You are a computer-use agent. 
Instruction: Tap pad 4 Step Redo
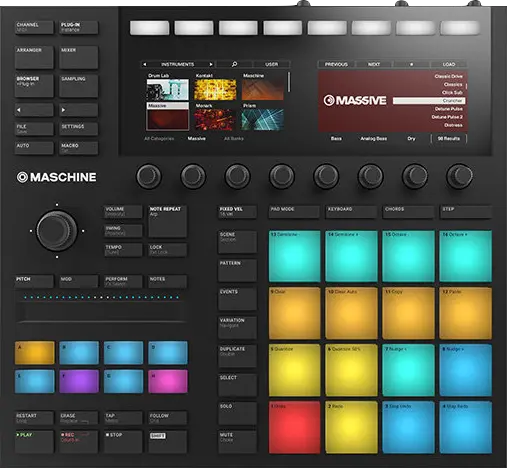pyautogui.click(x=465, y=427)
